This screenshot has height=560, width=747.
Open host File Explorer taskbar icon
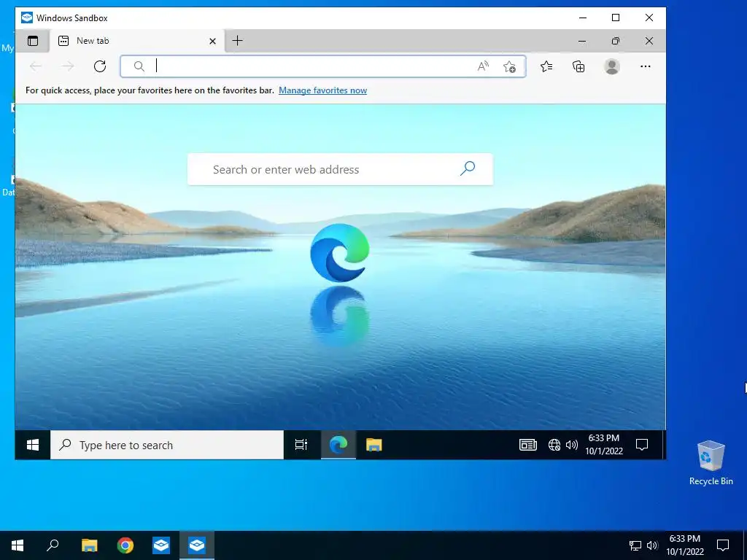89,545
